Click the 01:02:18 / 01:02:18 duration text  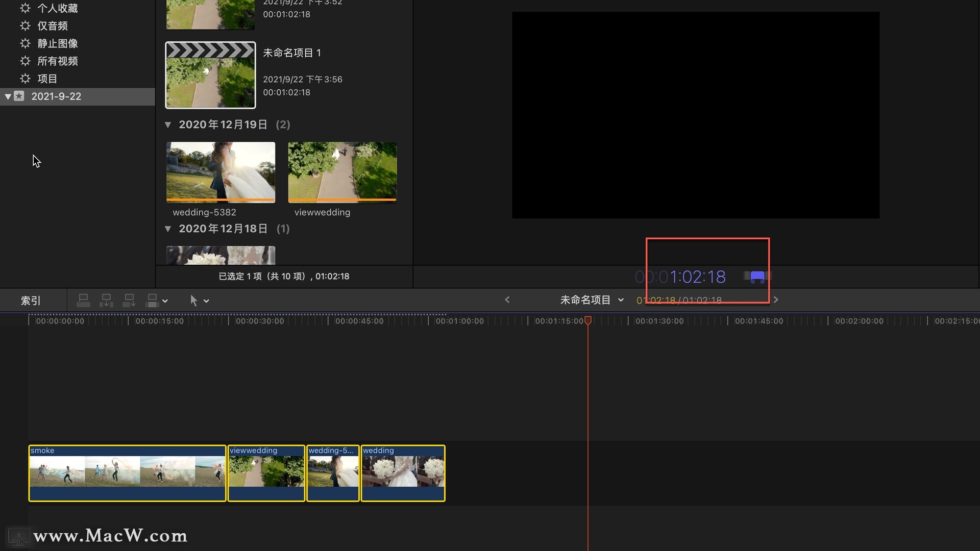point(679,300)
